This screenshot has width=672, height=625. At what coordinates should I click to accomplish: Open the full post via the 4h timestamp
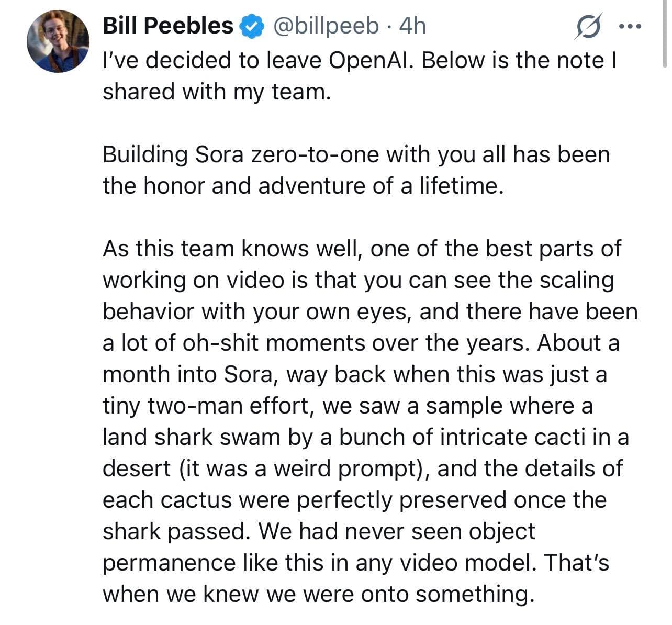coord(411,25)
